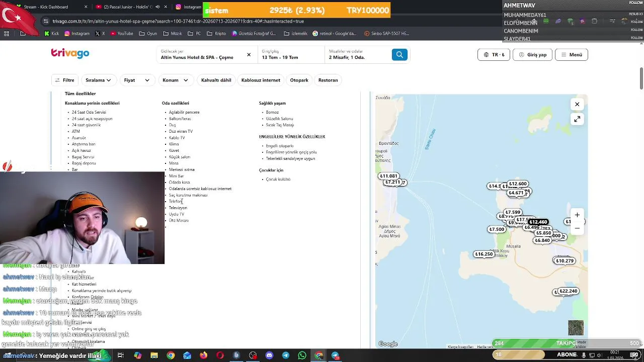Click the browser apps grid icon

tap(7, 34)
